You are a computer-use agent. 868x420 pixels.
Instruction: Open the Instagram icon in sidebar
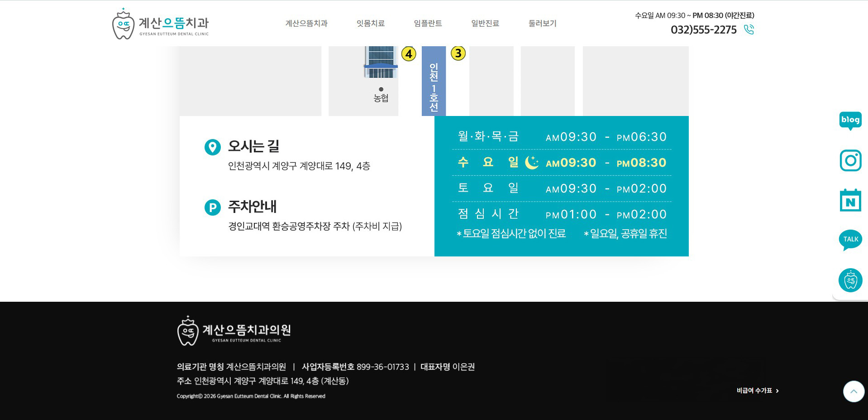click(850, 160)
